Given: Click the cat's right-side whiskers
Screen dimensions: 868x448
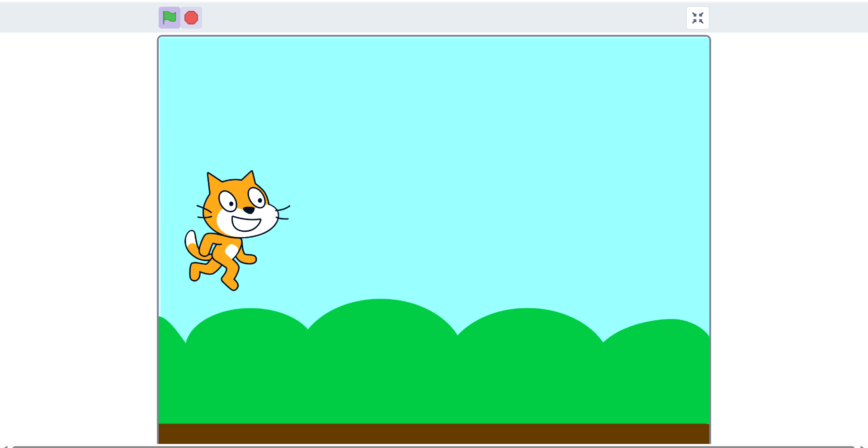Looking at the screenshot, I should 283,213.
